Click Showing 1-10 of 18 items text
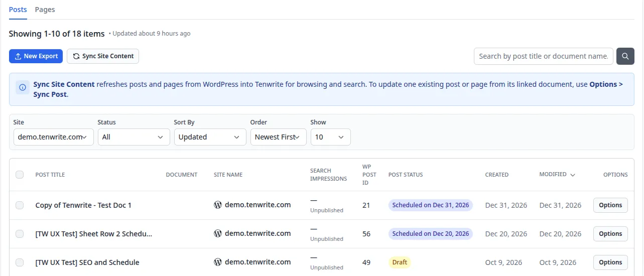Image resolution: width=644 pixels, height=276 pixels. point(57,34)
